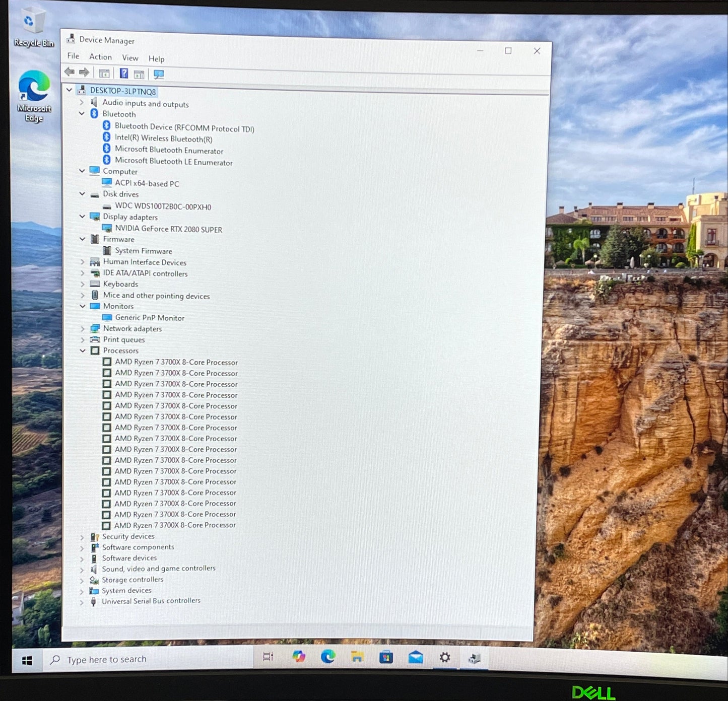This screenshot has height=701, width=728.
Task: Collapse the Processors category
Action: click(x=83, y=350)
